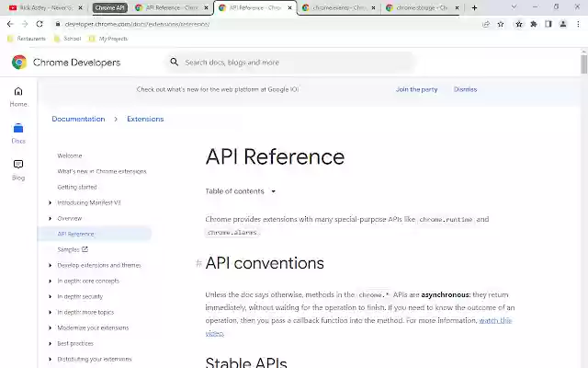Reload the current page
This screenshot has width=588, height=368.
[40, 24]
